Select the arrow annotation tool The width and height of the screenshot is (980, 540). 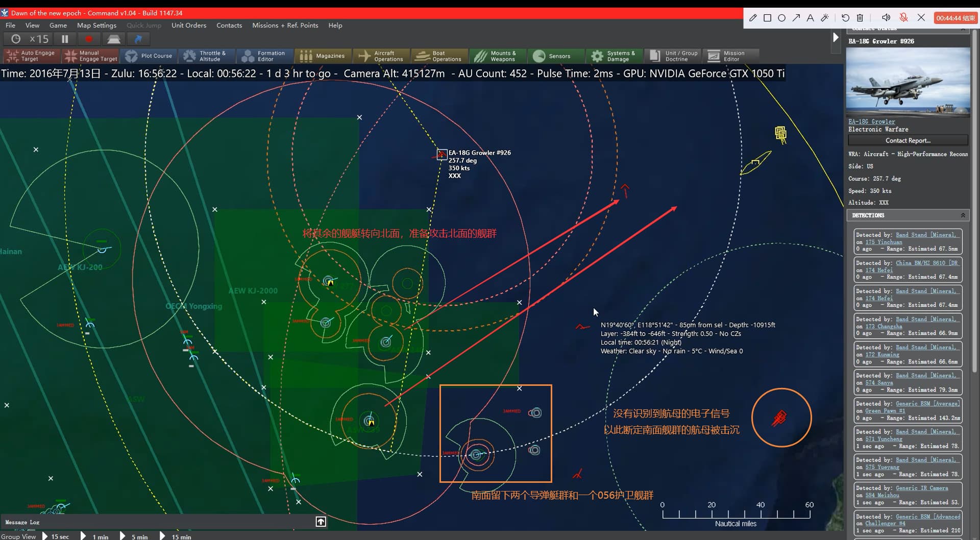(796, 18)
